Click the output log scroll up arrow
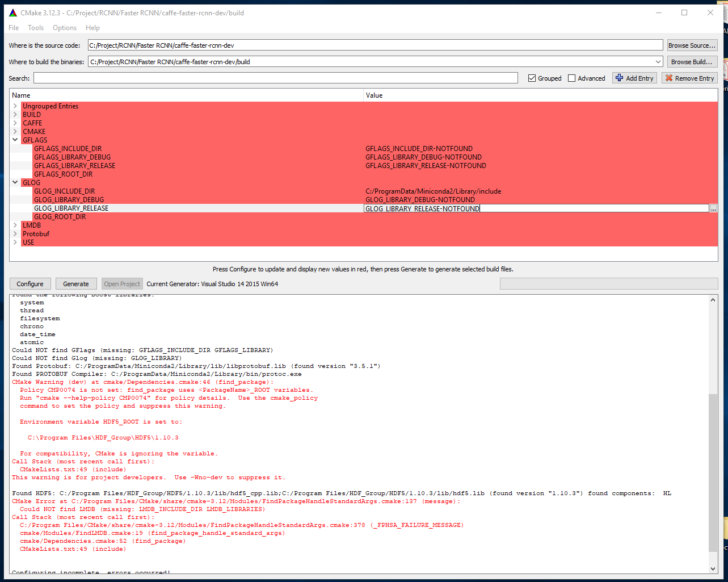 click(x=713, y=300)
